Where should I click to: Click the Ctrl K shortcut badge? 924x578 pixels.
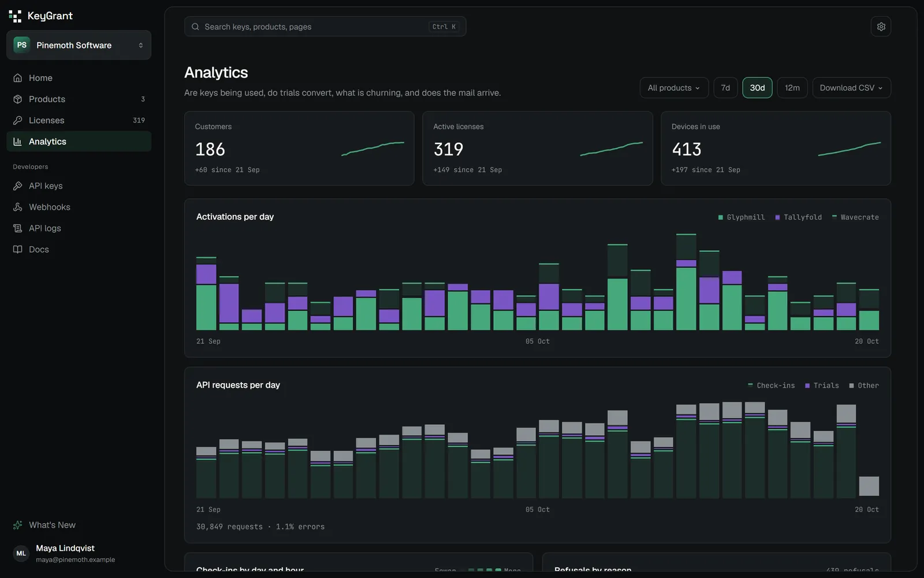[x=444, y=27]
